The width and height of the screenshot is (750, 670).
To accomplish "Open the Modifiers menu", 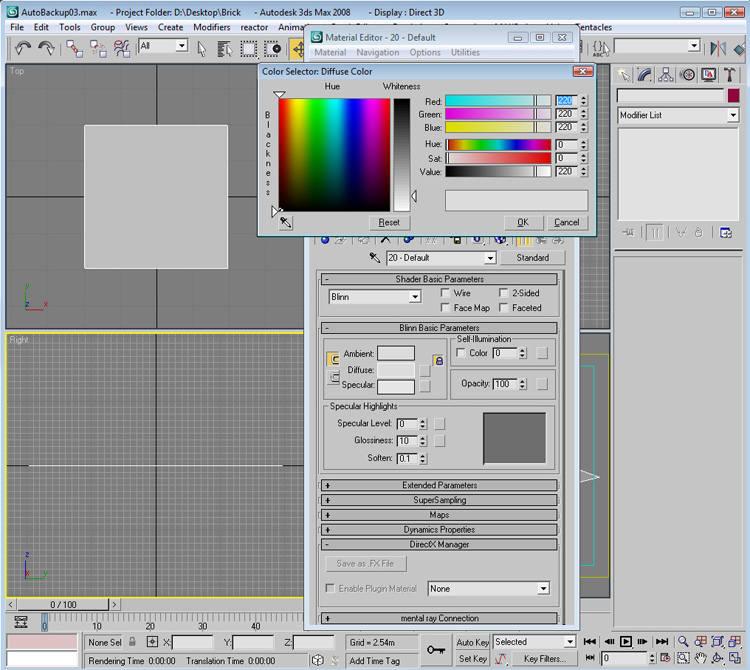I will click(211, 27).
